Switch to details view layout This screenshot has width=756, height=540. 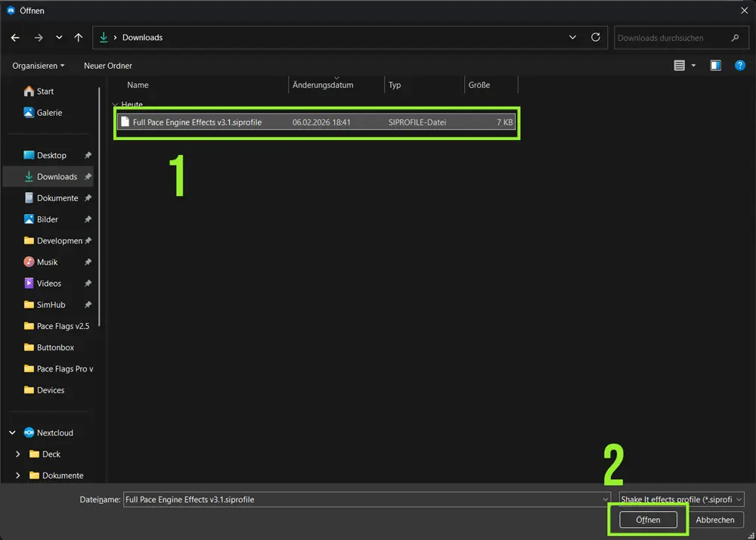(x=678, y=65)
